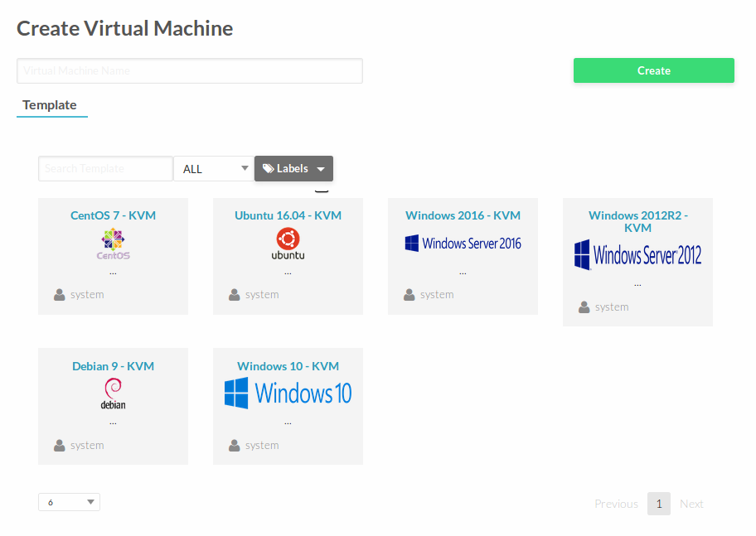
Task: Click the Windows 10 logo
Action: 288,394
